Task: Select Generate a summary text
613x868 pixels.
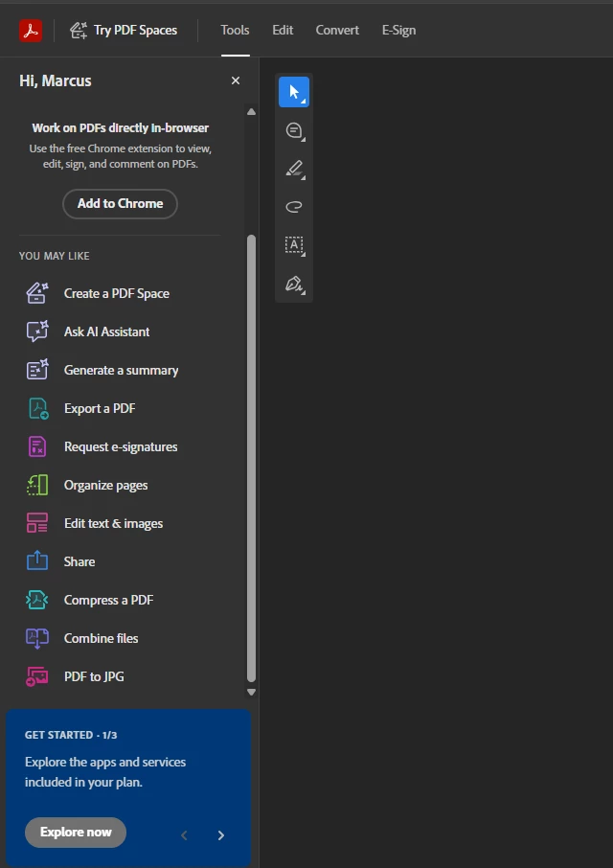Action: [121, 370]
